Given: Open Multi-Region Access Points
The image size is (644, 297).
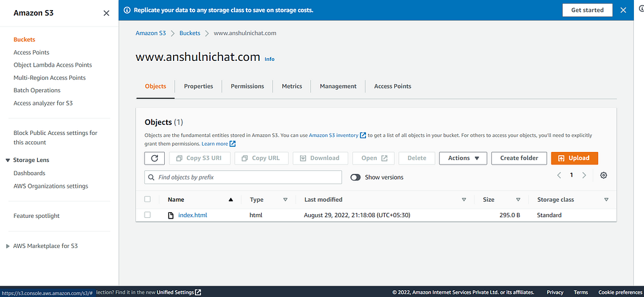Looking at the screenshot, I should coord(50,77).
